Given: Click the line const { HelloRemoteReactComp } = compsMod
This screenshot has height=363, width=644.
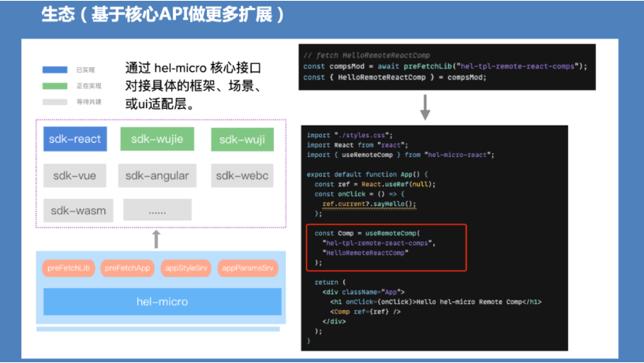Looking at the screenshot, I should [x=395, y=77].
